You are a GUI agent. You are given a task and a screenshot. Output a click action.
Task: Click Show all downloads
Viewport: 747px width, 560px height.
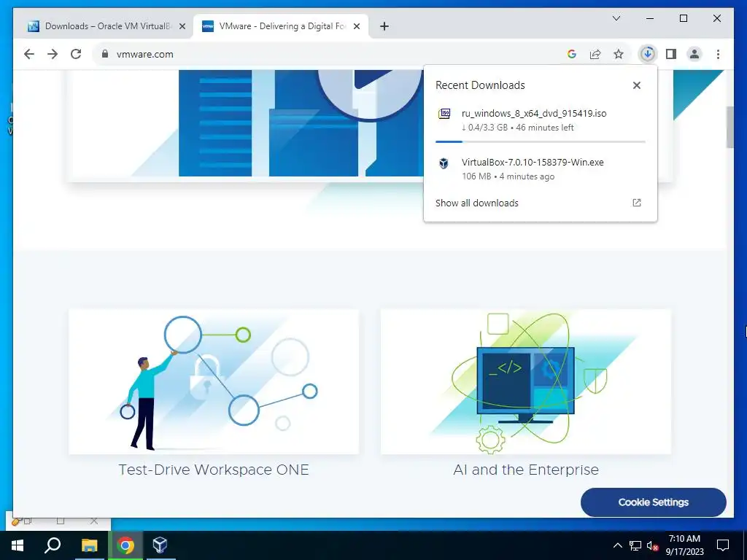477,203
